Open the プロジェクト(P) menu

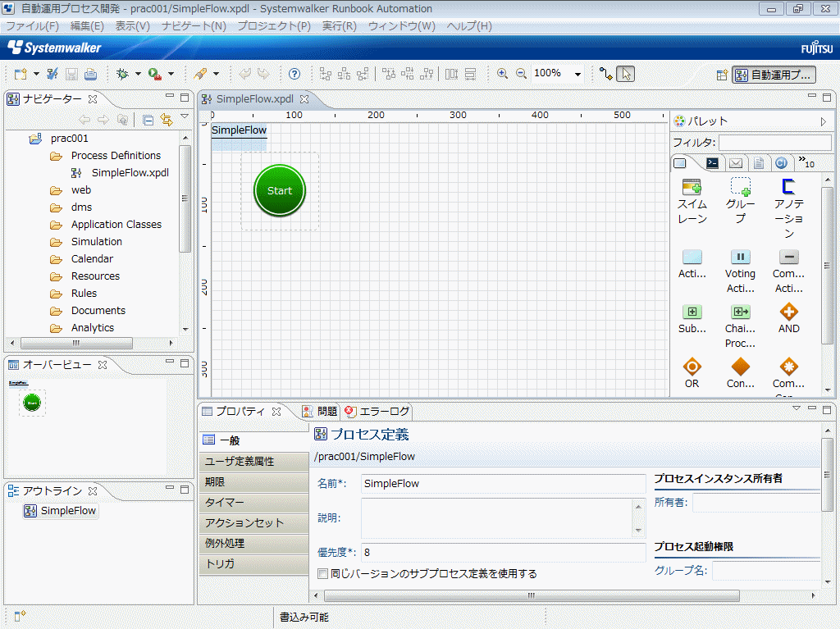(274, 26)
